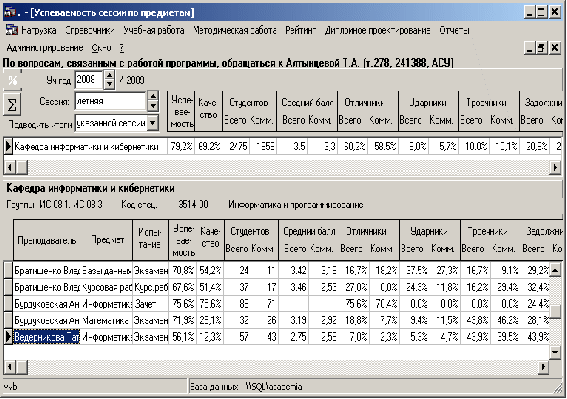The image size is (567, 399).
Task: Click the 56,1% cell in the Ведерникова row
Action: pos(183,337)
